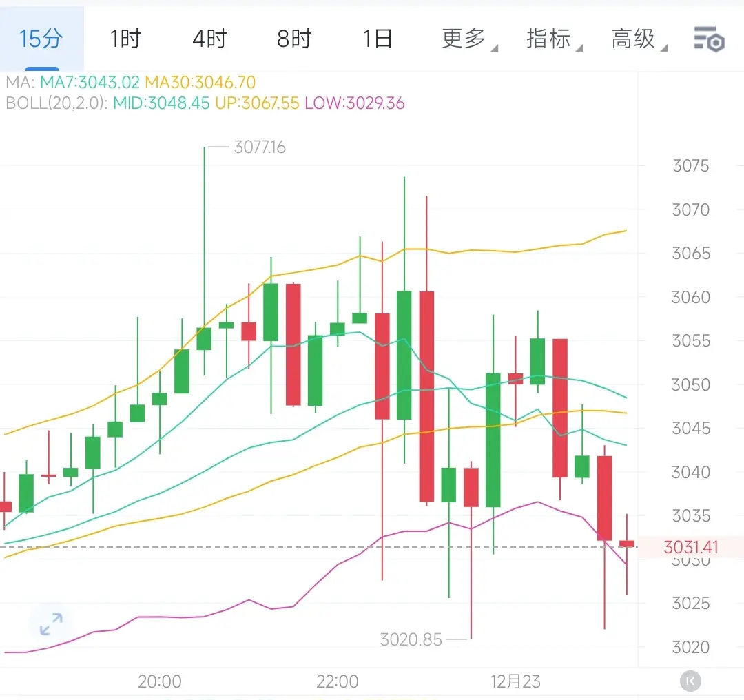
Task: Click the 12月23 date axis label
Action: click(515, 681)
